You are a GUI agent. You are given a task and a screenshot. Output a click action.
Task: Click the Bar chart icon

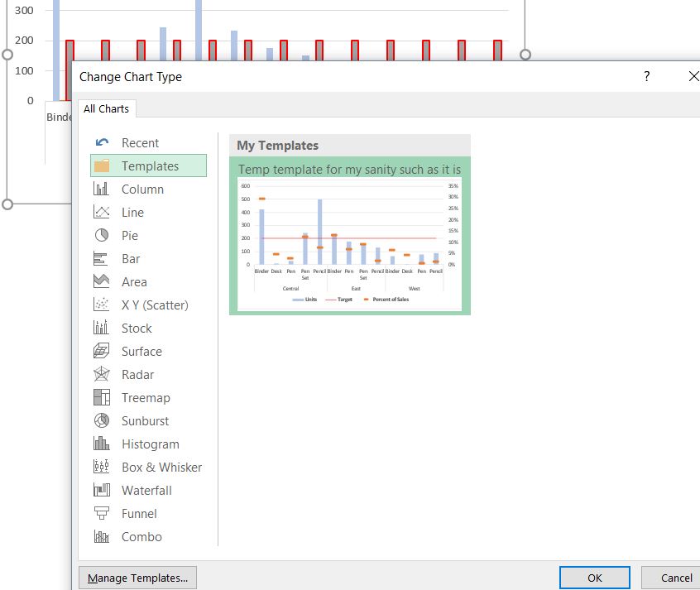coord(100,259)
